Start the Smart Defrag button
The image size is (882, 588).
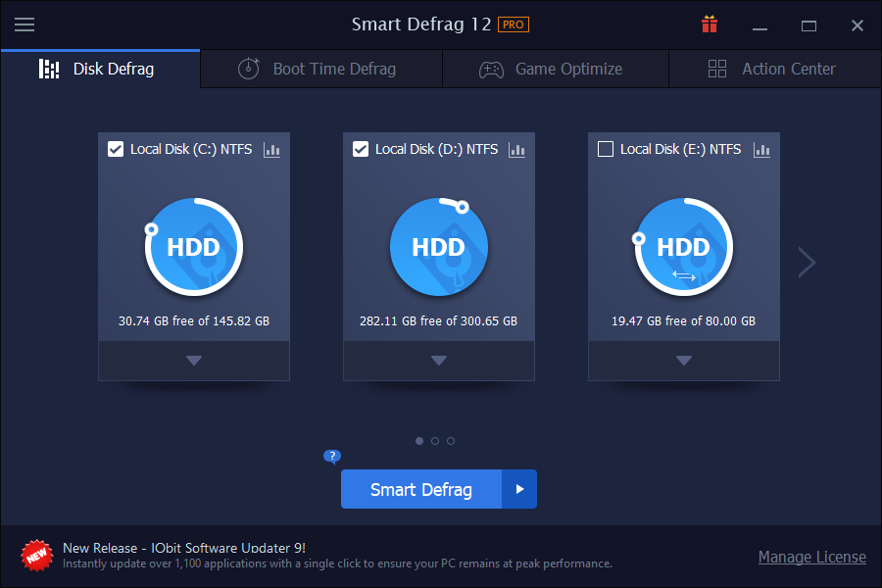click(x=421, y=490)
